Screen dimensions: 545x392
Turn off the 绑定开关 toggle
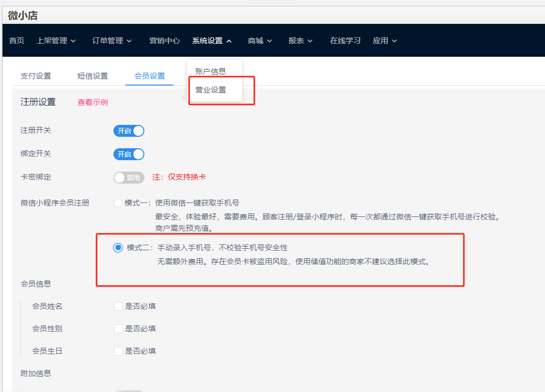click(129, 154)
